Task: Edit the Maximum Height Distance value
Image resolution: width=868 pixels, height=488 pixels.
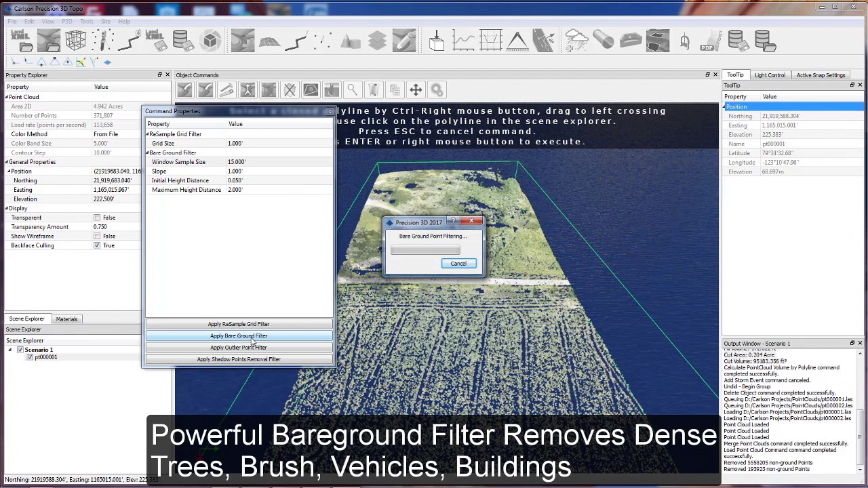Action: tap(279, 190)
